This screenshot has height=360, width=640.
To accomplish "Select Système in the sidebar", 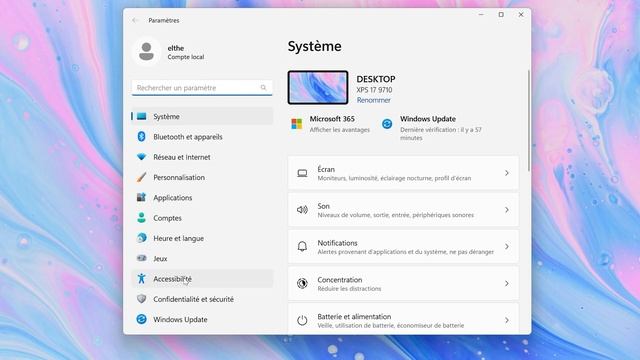I will pyautogui.click(x=202, y=116).
